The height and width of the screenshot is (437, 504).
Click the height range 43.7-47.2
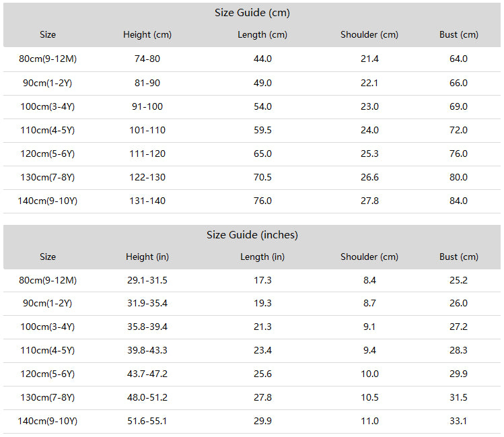tap(147, 374)
